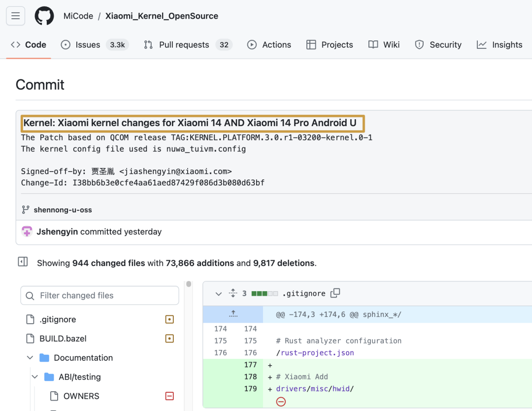Open the Security tab
The image size is (532, 411).
(438, 45)
